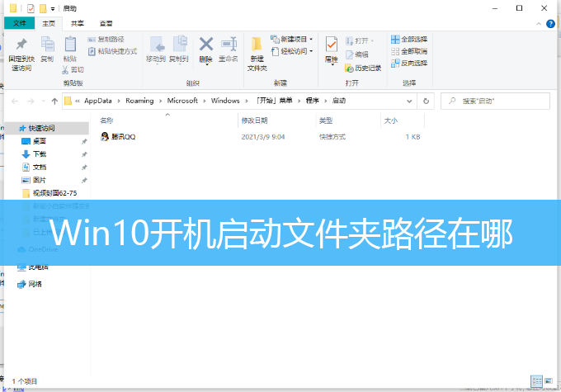Screen dimensions: 561x392
Task: Refresh the folder view
Action: point(426,102)
